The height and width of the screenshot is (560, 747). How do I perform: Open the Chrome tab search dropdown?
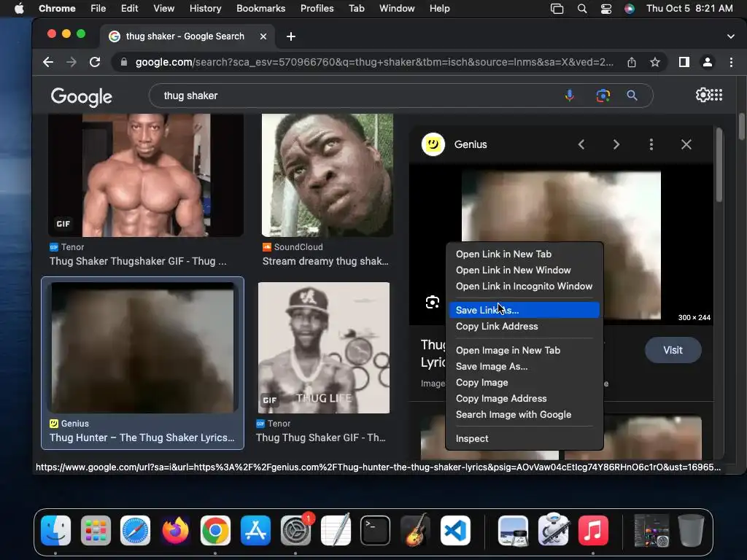click(x=731, y=36)
